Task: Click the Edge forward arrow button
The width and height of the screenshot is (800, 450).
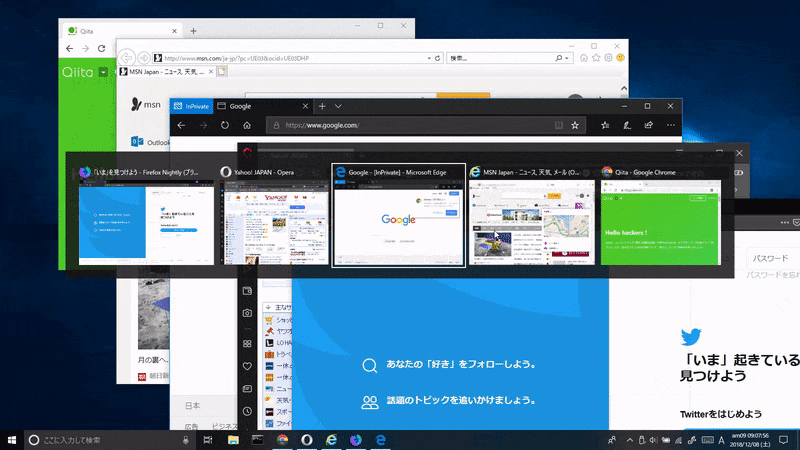Action: 203,125
